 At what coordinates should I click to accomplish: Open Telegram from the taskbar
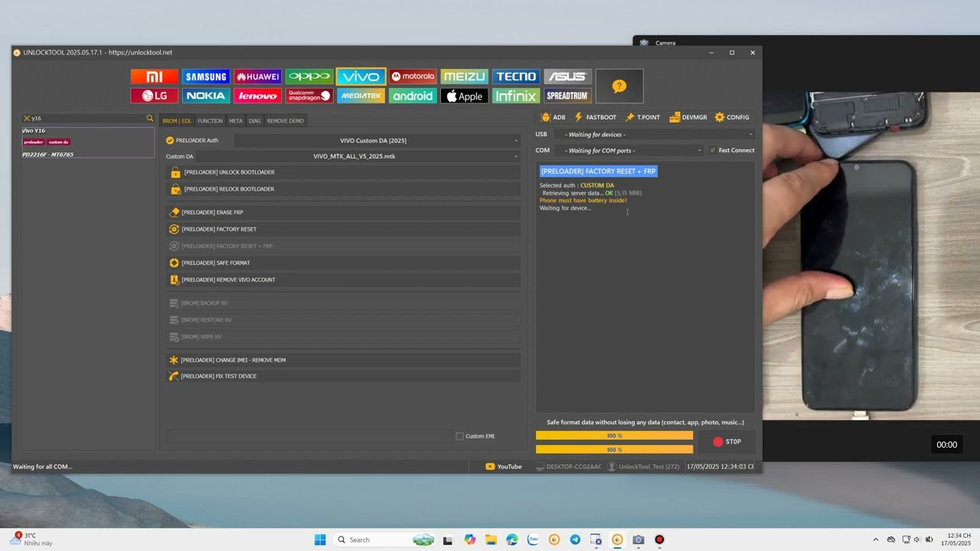click(x=575, y=540)
